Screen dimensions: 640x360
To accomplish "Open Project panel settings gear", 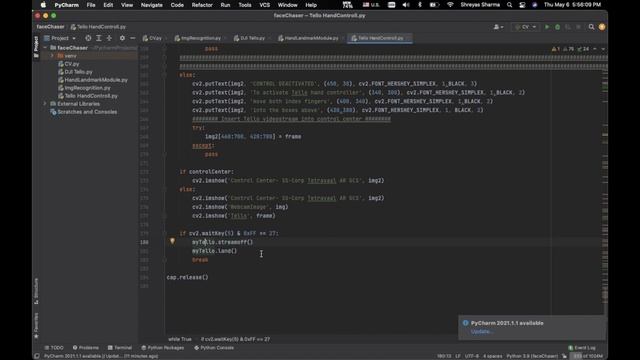I will click(x=122, y=38).
